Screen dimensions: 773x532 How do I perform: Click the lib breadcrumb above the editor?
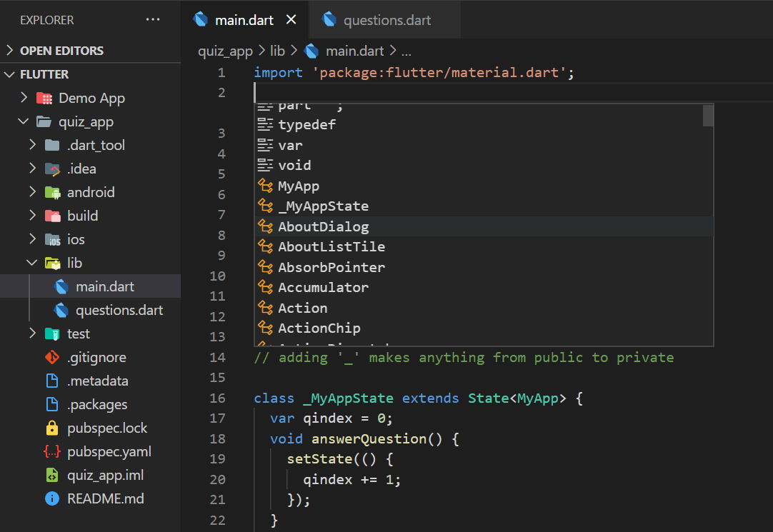[278, 51]
